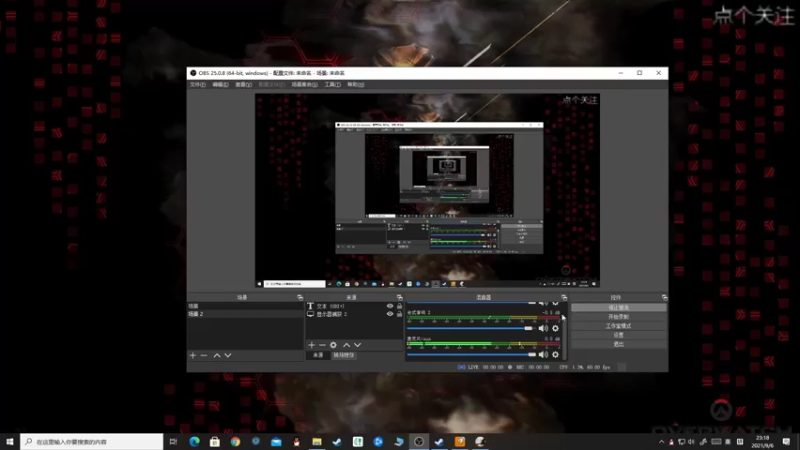Open the taskbar clock showing 23:18
Image resolution: width=800 pixels, height=450 pixels.
[762, 442]
